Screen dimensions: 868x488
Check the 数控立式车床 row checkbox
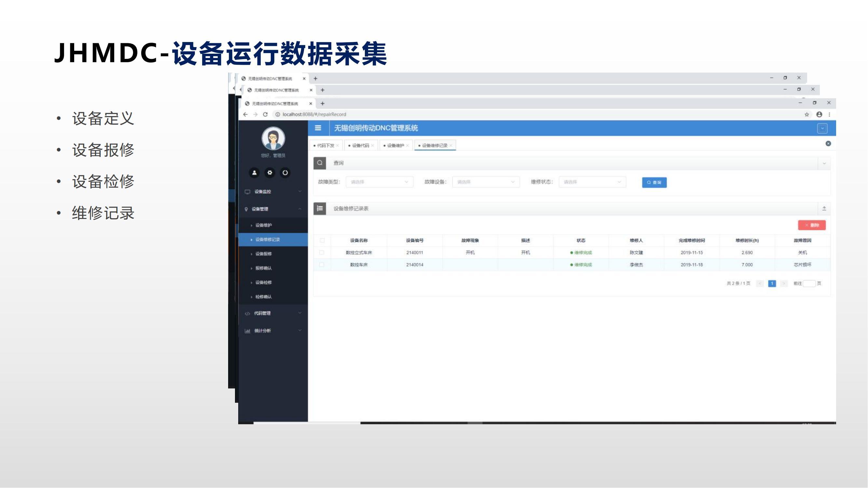click(322, 252)
